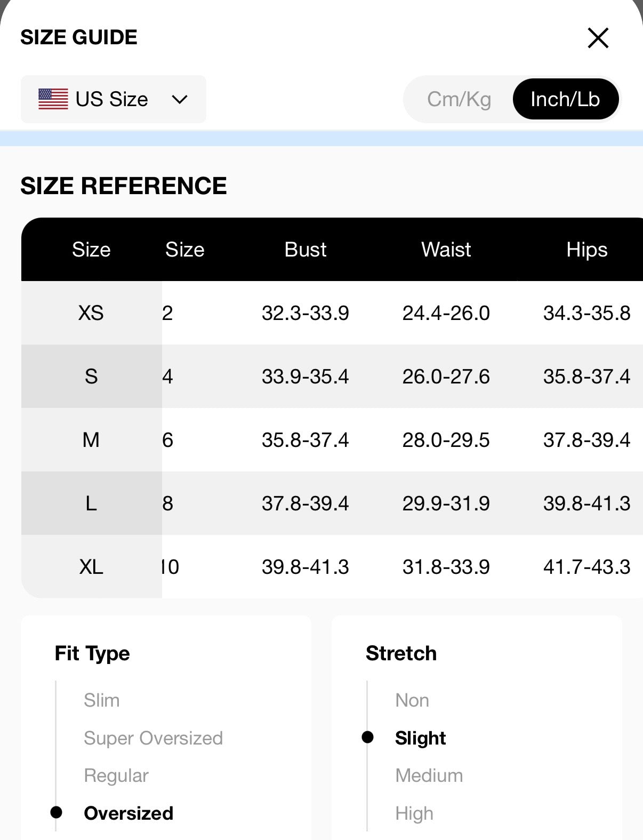Select the Inch/Lb unit option

pyautogui.click(x=566, y=99)
